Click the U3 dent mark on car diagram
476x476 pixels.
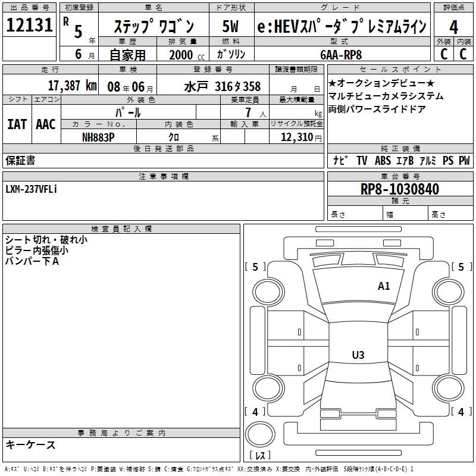pyautogui.click(x=358, y=355)
